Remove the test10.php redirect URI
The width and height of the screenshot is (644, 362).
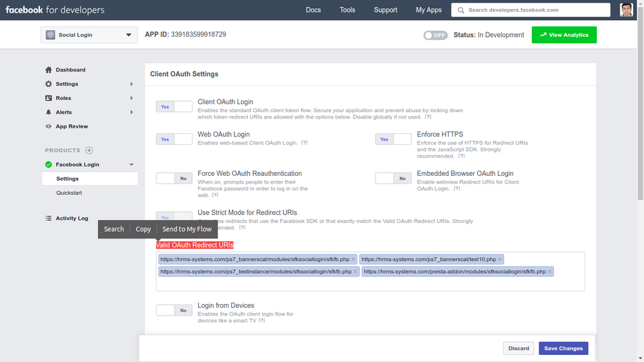click(x=500, y=260)
